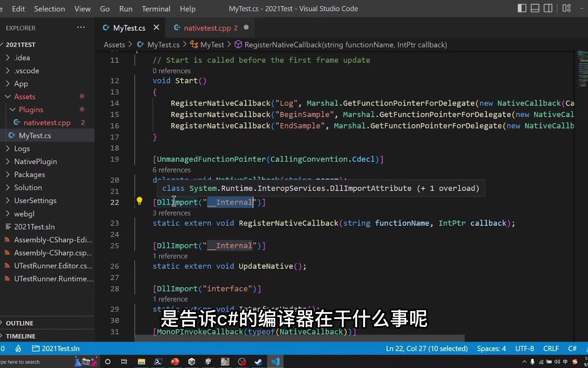The width and height of the screenshot is (588, 368).
Task: Open nativetest.cpp in the explorer tree
Action: (x=47, y=122)
